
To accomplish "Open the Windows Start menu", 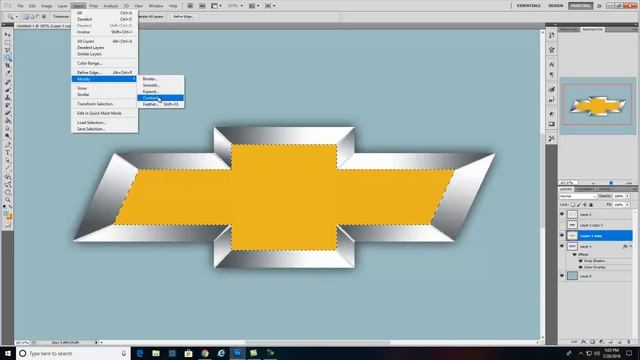I will [x=8, y=353].
